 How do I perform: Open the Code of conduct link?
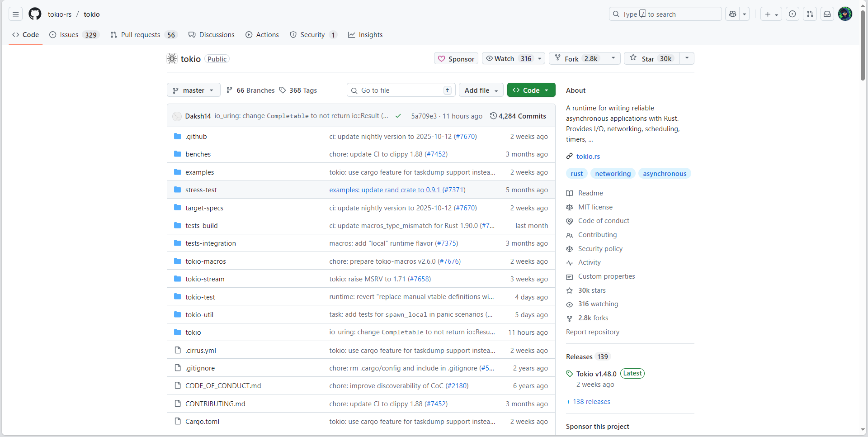point(604,221)
